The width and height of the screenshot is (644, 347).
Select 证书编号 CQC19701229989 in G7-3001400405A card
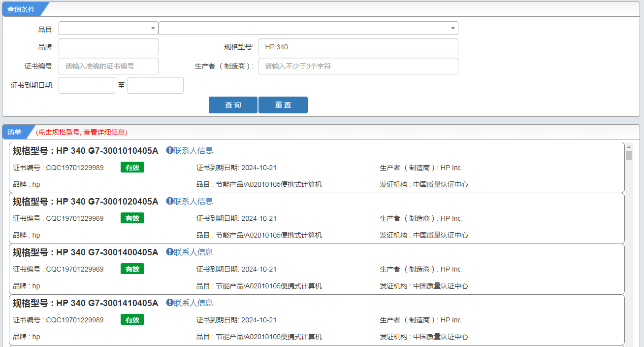[x=58, y=269]
